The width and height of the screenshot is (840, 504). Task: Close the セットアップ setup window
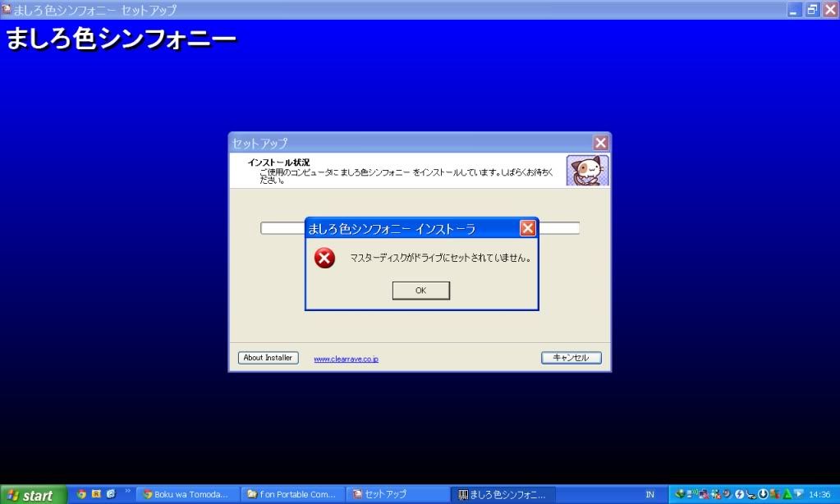coord(601,143)
